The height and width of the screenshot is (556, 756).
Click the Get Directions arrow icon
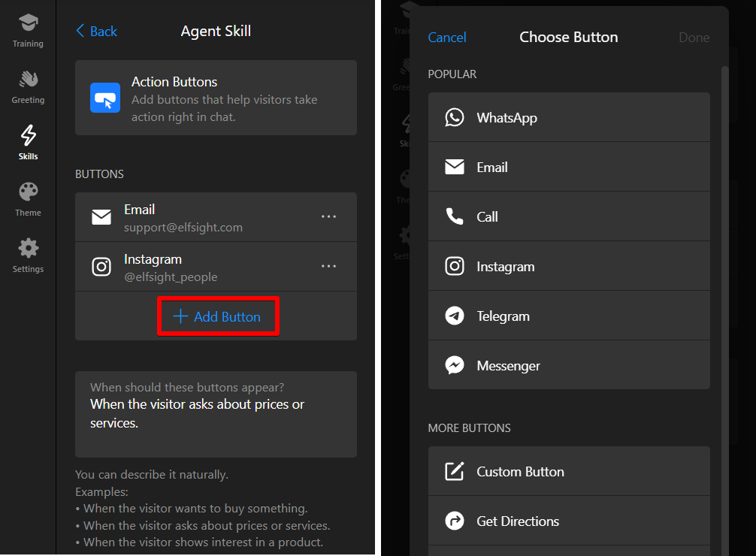pos(455,521)
